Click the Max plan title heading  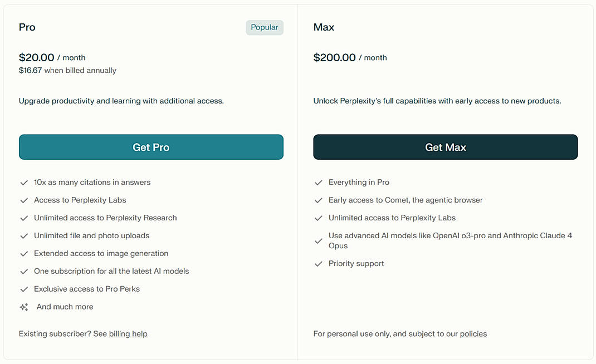[324, 27]
